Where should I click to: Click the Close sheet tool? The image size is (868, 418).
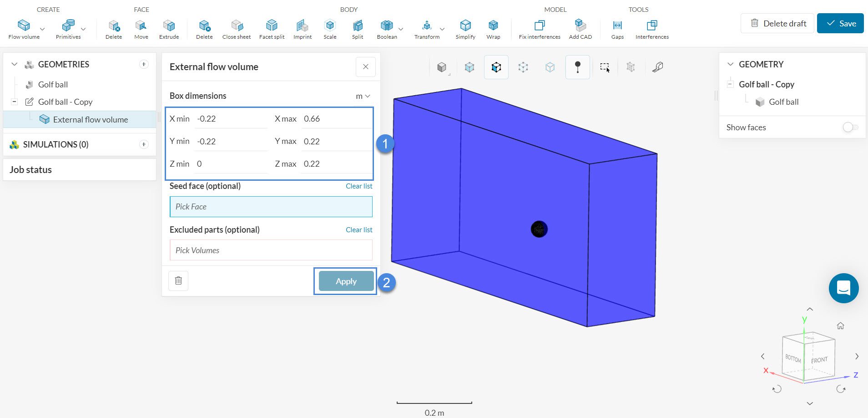236,29
